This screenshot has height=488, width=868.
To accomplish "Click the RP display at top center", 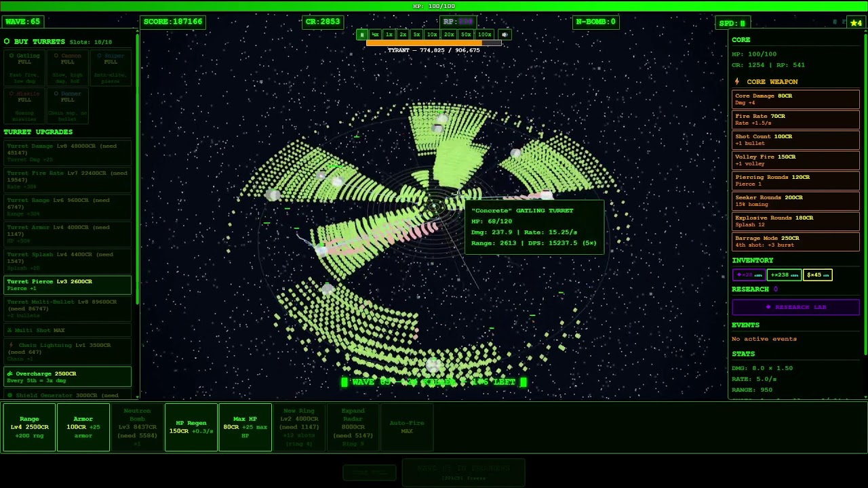I will tap(458, 22).
